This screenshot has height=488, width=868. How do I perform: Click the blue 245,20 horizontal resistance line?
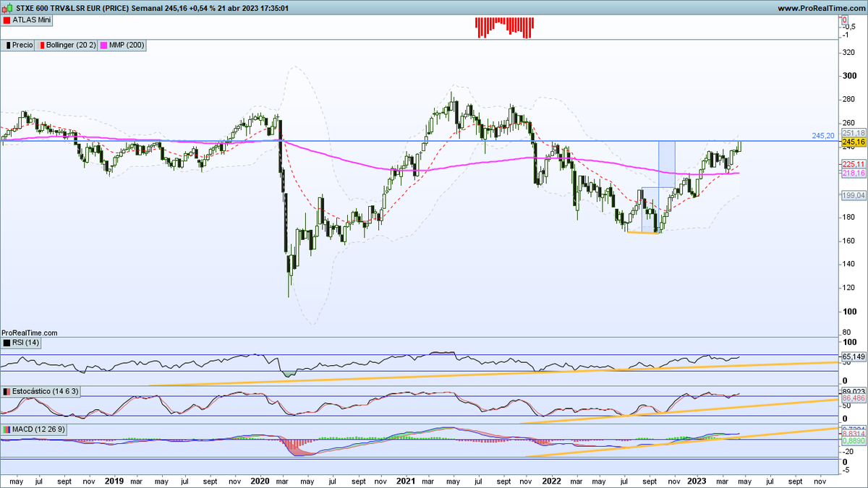pos(420,140)
